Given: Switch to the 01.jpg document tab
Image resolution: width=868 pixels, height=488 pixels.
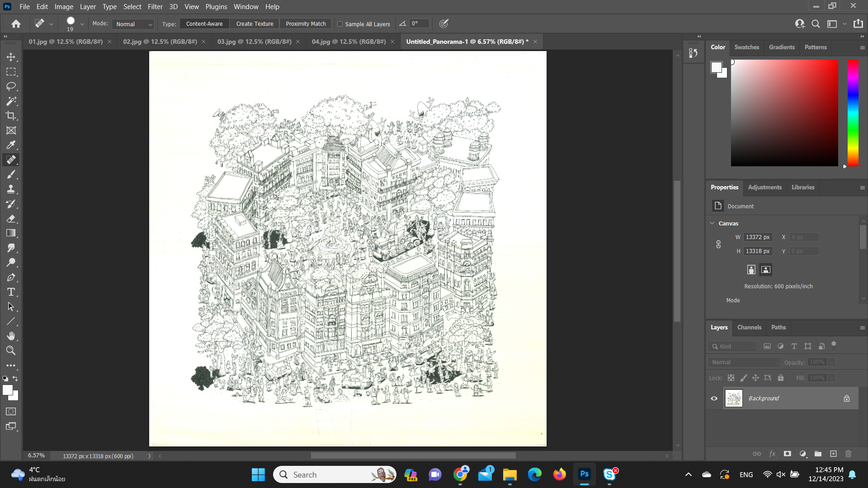Looking at the screenshot, I should pos(66,41).
